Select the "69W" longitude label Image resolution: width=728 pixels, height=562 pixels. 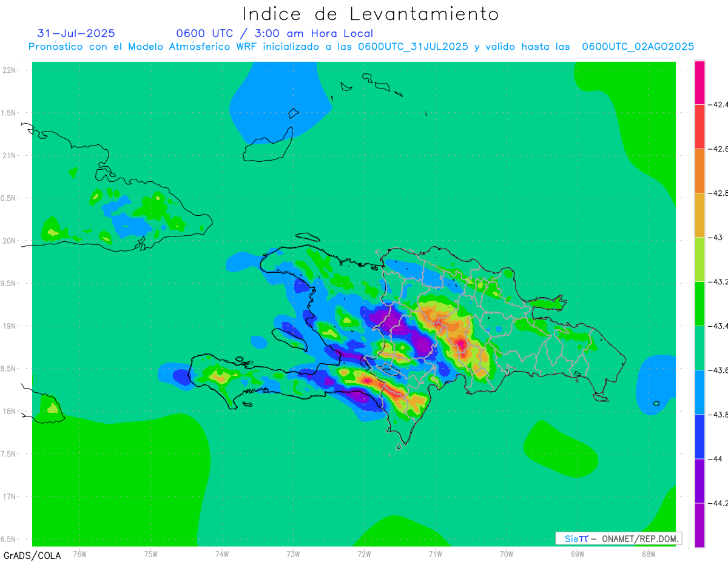pyautogui.click(x=578, y=554)
